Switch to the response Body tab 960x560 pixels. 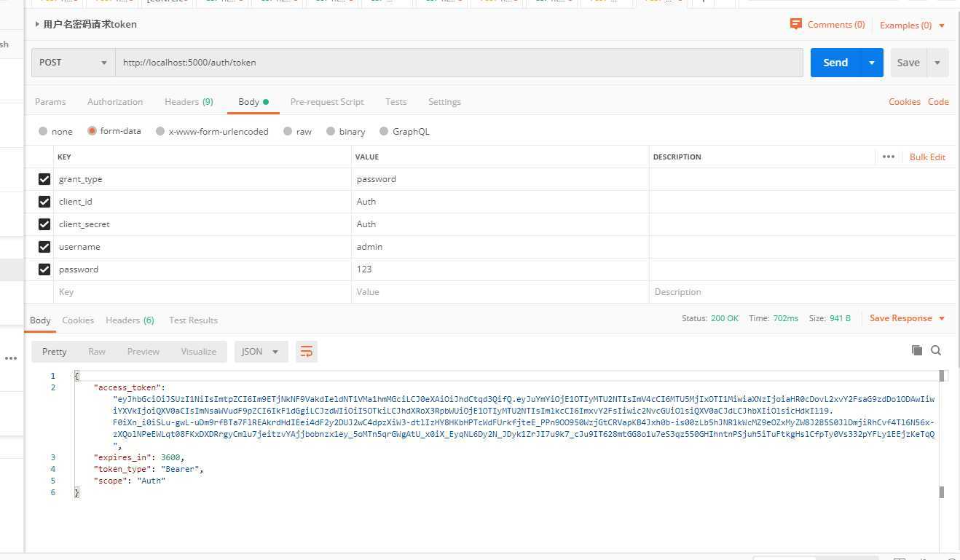[x=40, y=320]
